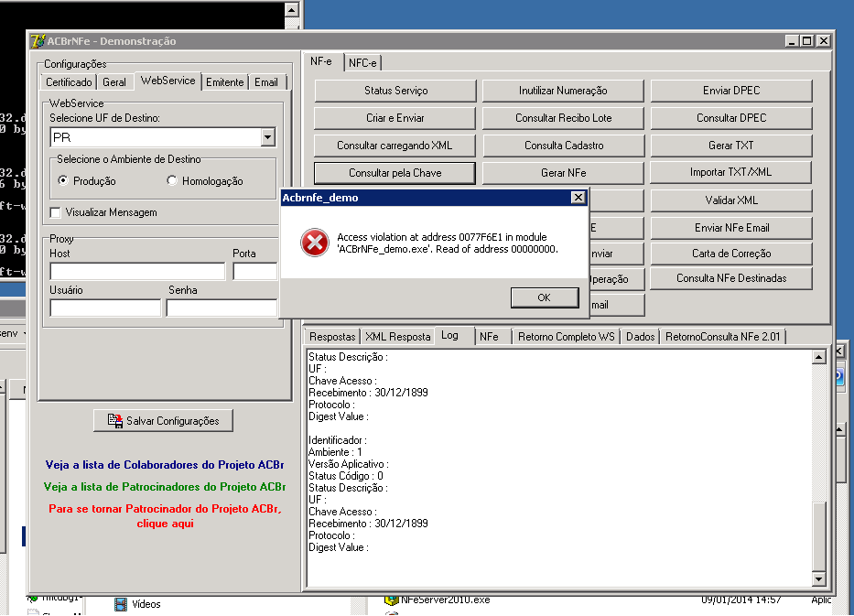Click NFeServer2010.exe file icon in Explorer
This screenshot has width=854, height=616.
click(x=391, y=600)
